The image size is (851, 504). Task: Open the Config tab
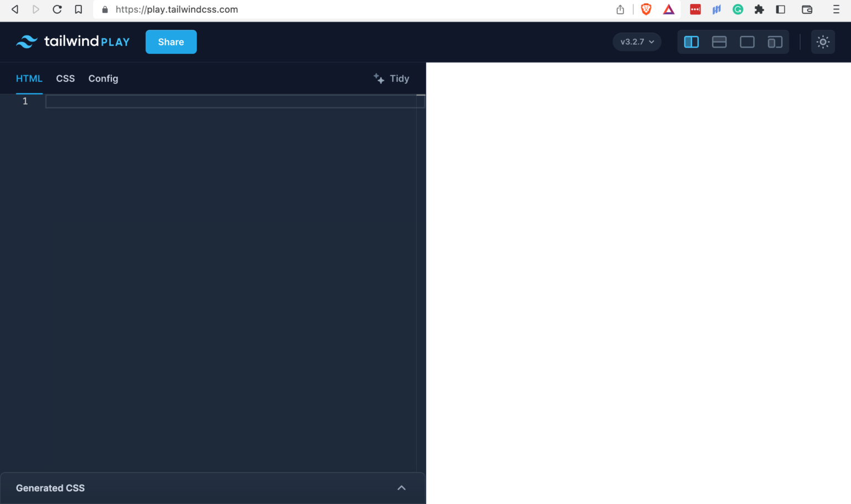coord(103,78)
